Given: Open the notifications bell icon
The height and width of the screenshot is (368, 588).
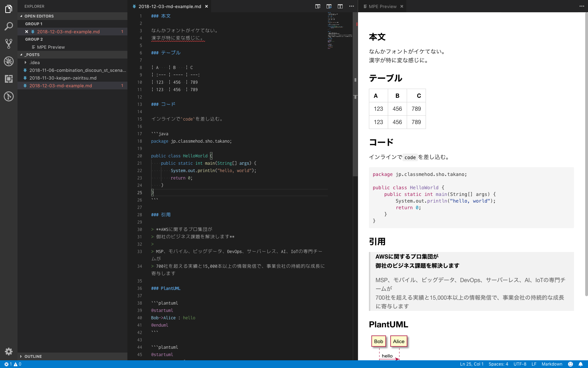Looking at the screenshot, I should pos(581,364).
